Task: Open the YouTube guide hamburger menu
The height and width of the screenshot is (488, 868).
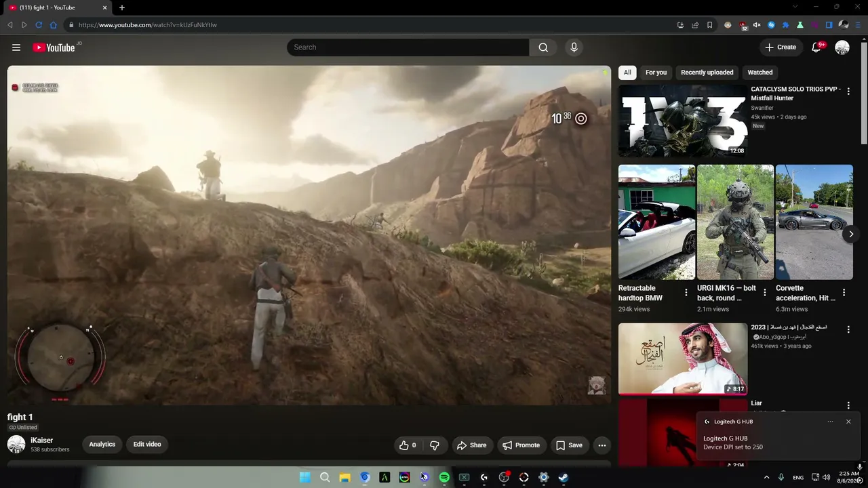Action: click(16, 47)
